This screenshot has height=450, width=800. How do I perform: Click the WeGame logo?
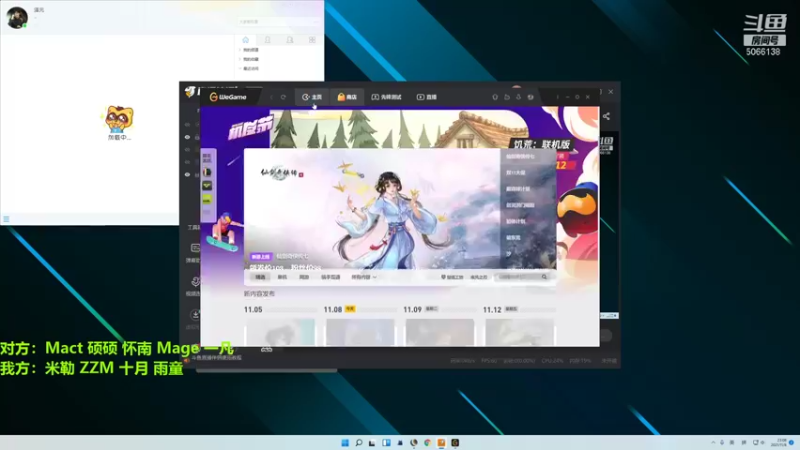coord(228,97)
